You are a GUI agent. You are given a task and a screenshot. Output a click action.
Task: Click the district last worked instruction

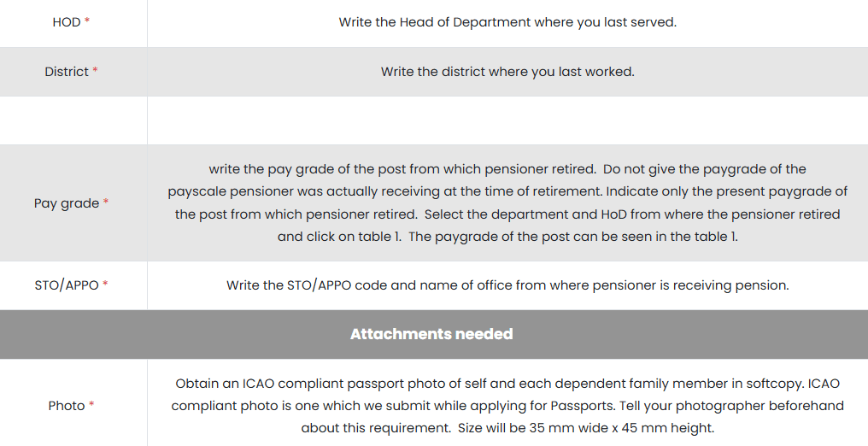click(507, 72)
